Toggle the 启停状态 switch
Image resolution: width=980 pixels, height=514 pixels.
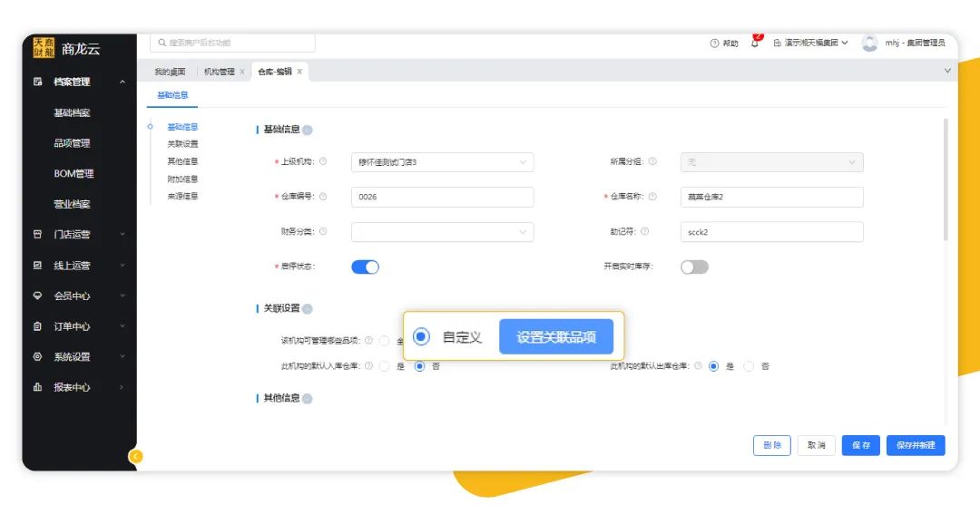[365, 267]
